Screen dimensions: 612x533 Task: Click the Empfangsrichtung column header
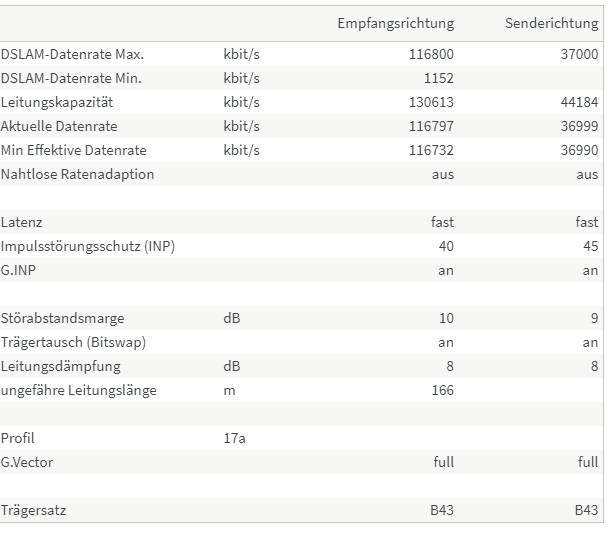pos(395,23)
